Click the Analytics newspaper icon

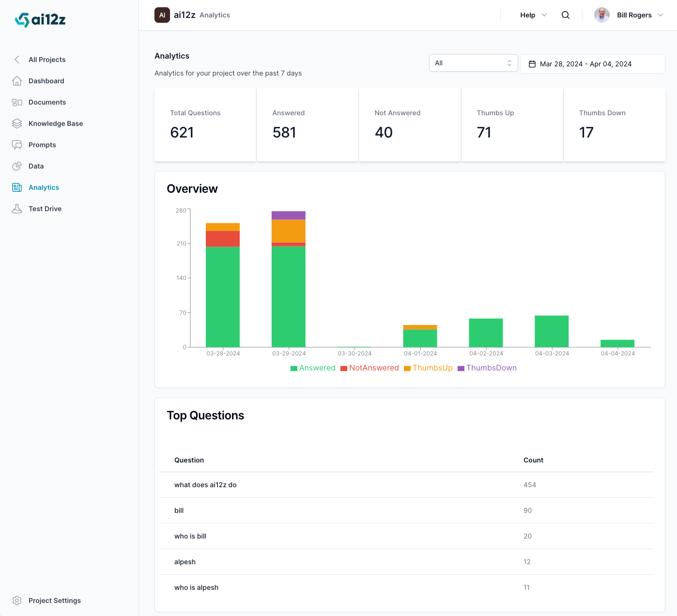click(17, 187)
